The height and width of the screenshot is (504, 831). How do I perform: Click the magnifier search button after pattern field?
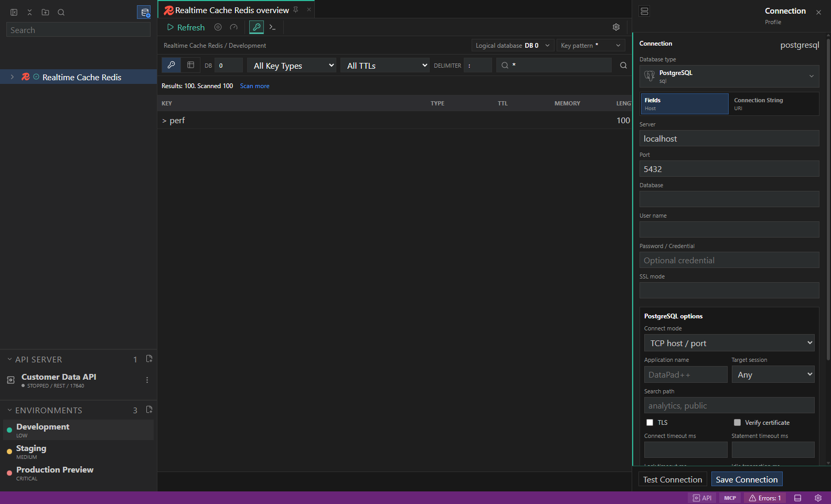tap(623, 66)
